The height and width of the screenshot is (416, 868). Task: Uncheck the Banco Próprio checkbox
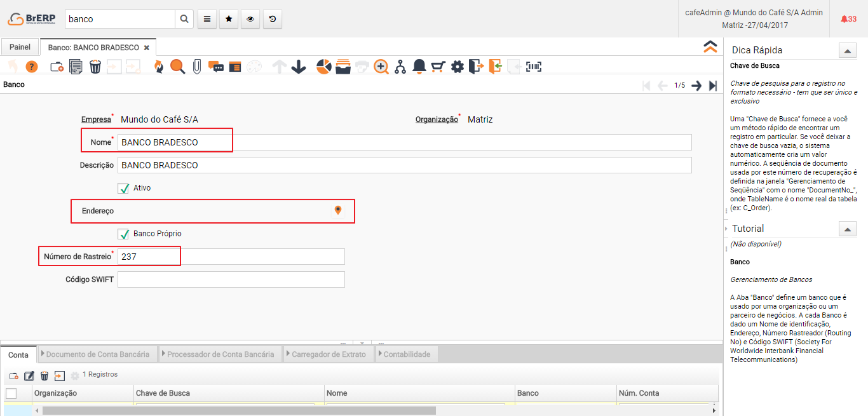(124, 234)
